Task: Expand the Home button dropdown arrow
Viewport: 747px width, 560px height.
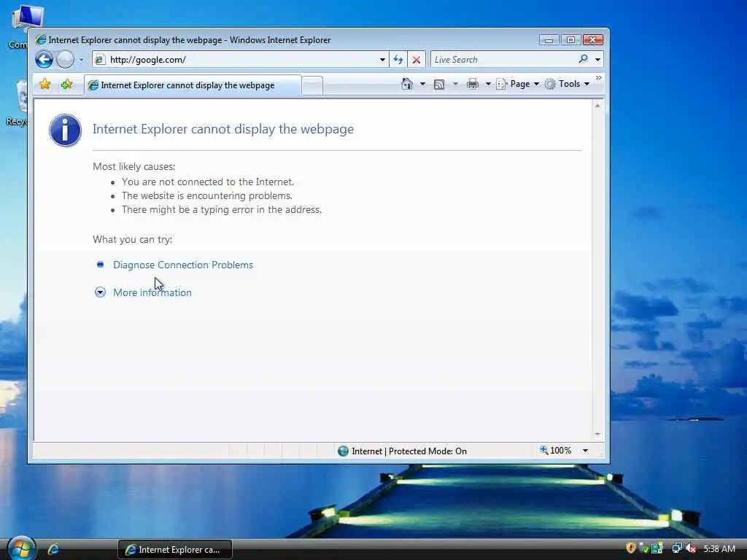Action: (422, 85)
